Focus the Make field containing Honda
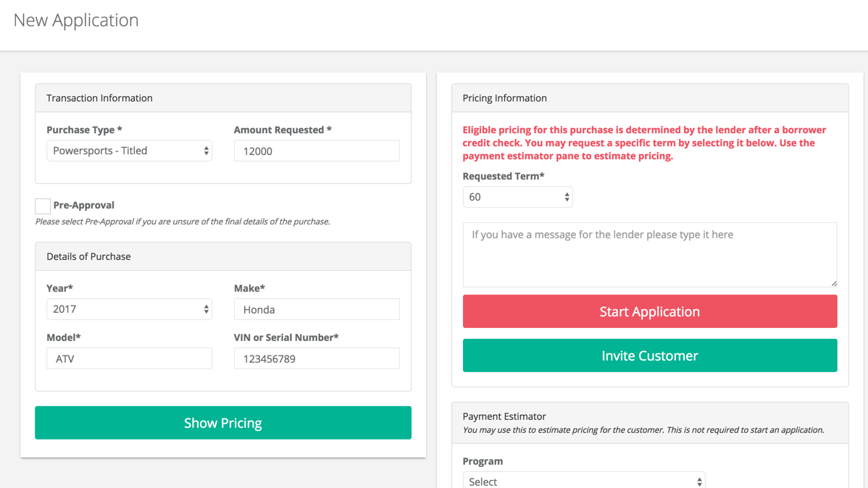 [x=317, y=309]
